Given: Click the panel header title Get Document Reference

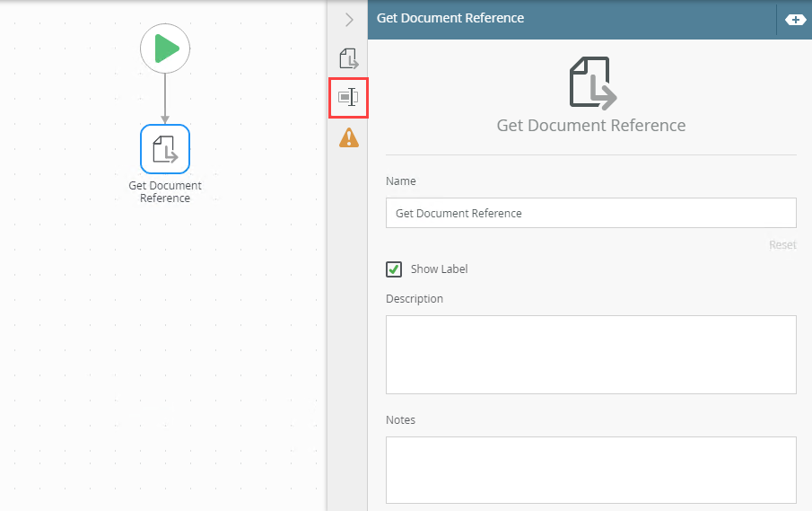Looking at the screenshot, I should tap(450, 18).
